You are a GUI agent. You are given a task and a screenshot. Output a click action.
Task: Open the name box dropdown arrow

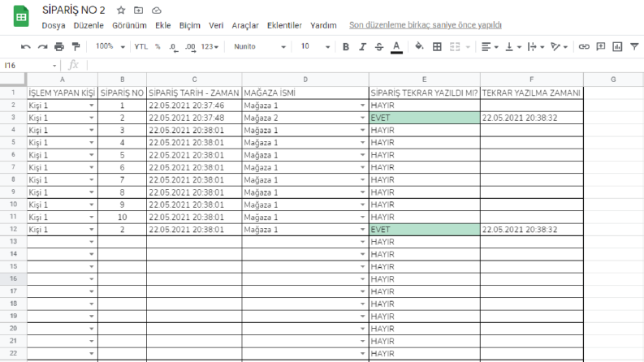pos(54,66)
